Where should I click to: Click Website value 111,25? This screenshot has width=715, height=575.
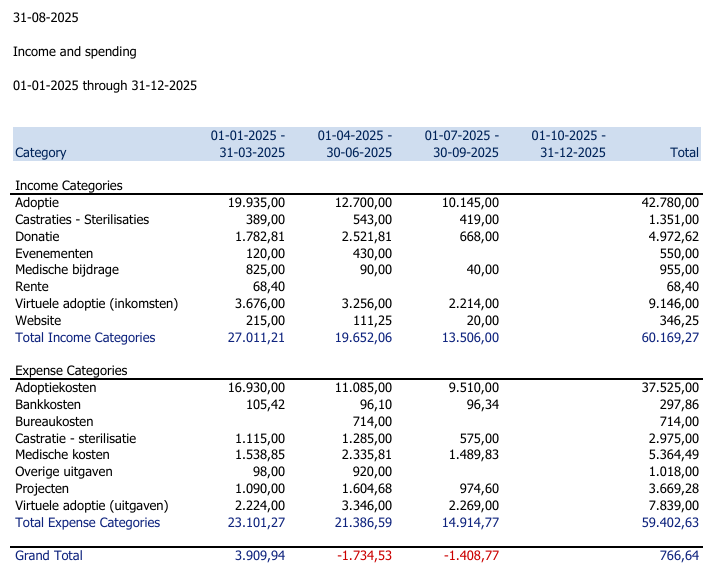point(372,320)
